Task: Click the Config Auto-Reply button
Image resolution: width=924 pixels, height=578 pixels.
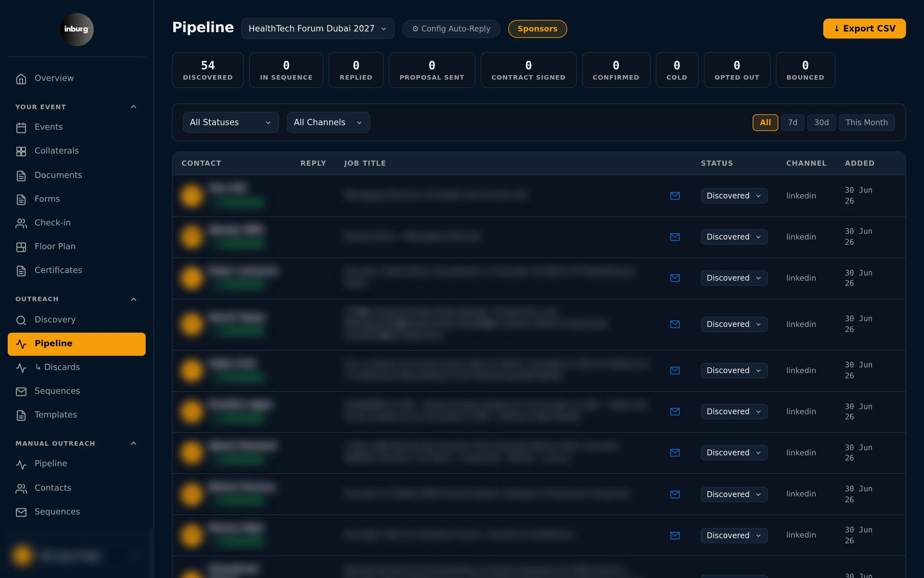Action: [451, 29]
